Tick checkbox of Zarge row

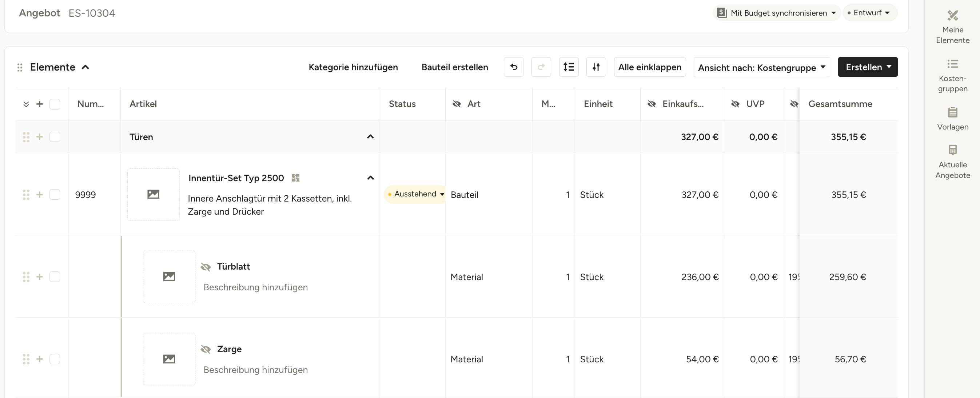[55, 359]
